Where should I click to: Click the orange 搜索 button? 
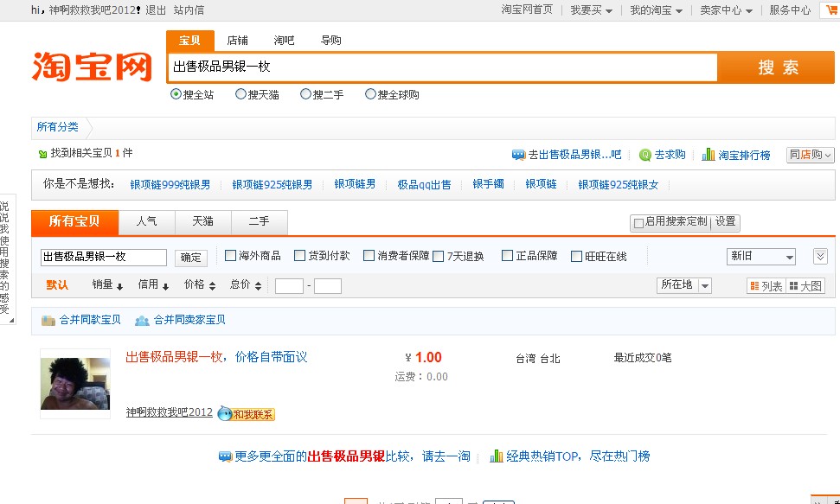[776, 67]
